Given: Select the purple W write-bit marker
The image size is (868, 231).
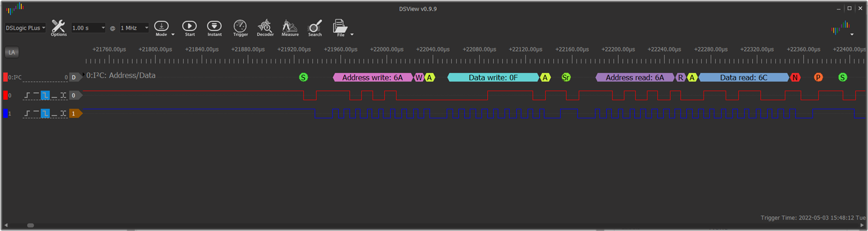Looking at the screenshot, I should pos(419,77).
